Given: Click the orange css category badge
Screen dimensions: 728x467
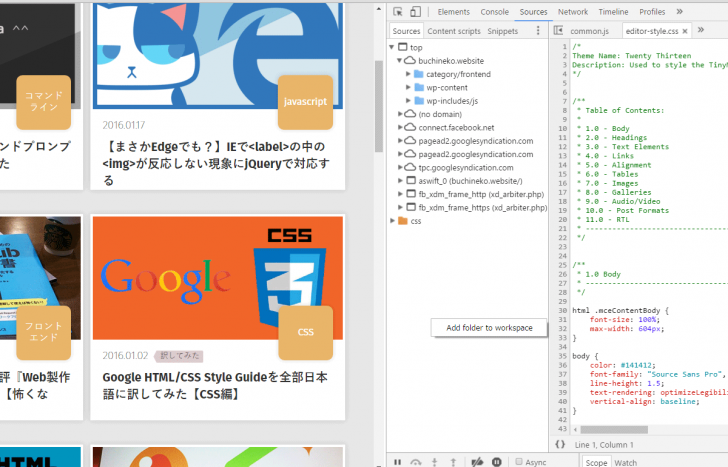Looking at the screenshot, I should [x=306, y=332].
